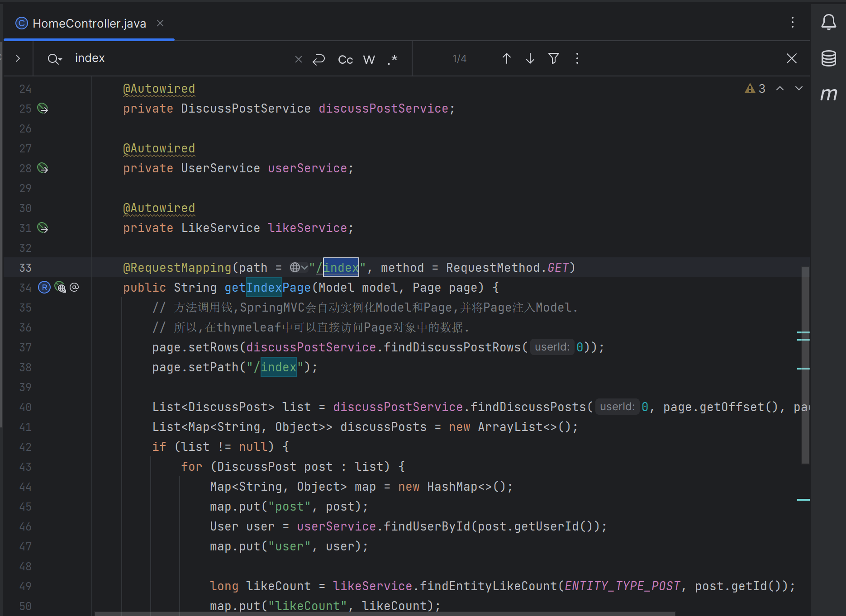Open more search options menu
Viewport: 846px width, 616px height.
pos(577,58)
